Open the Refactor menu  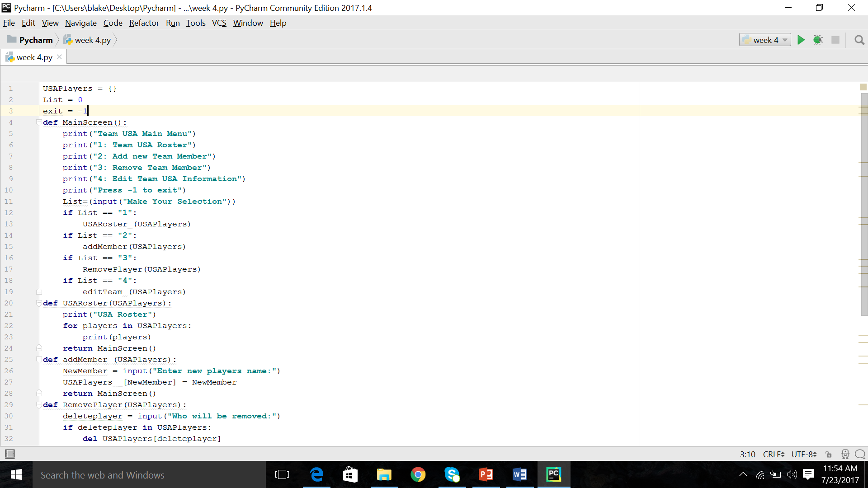point(144,23)
